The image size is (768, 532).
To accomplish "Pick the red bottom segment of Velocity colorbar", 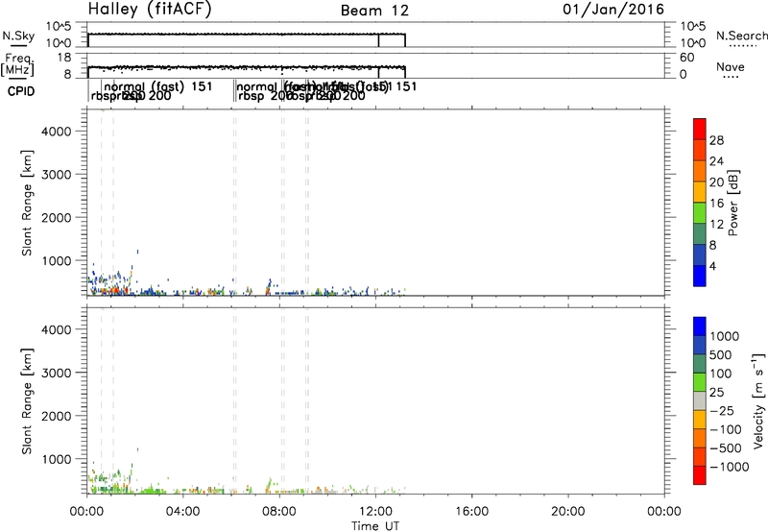I will 700,475.
